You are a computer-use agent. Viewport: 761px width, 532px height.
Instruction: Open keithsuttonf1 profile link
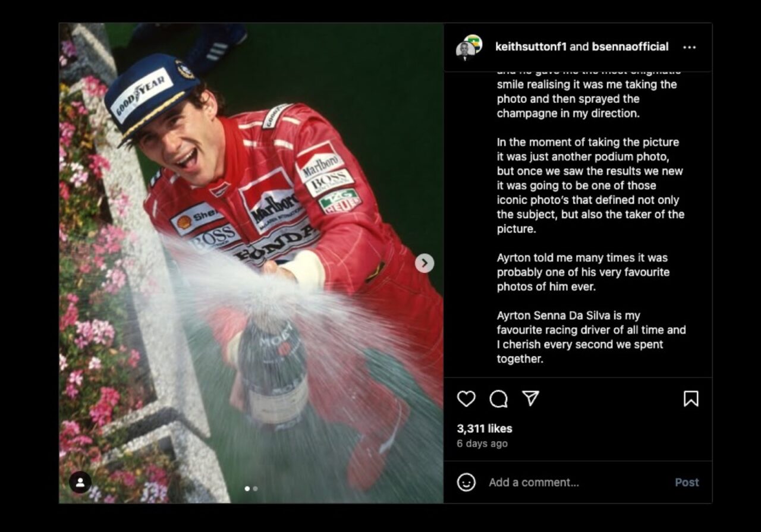point(531,47)
